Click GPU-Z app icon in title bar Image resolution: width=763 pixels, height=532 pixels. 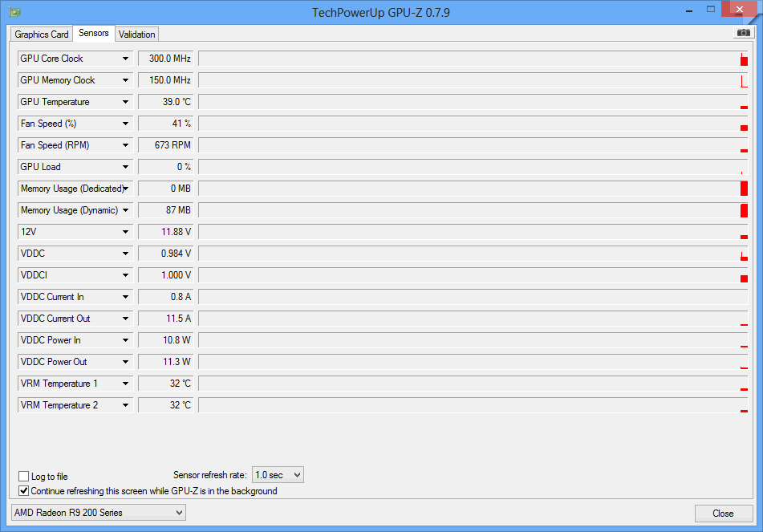[x=15, y=12]
